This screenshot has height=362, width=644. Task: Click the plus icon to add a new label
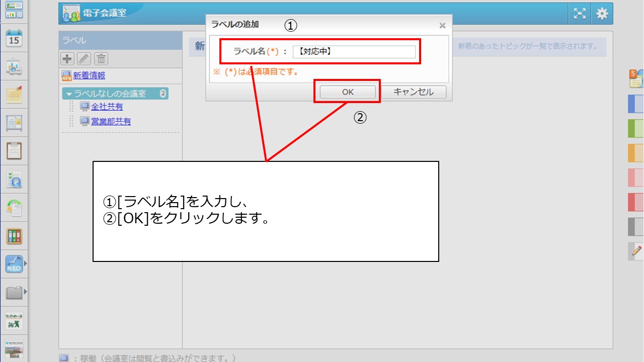67,58
